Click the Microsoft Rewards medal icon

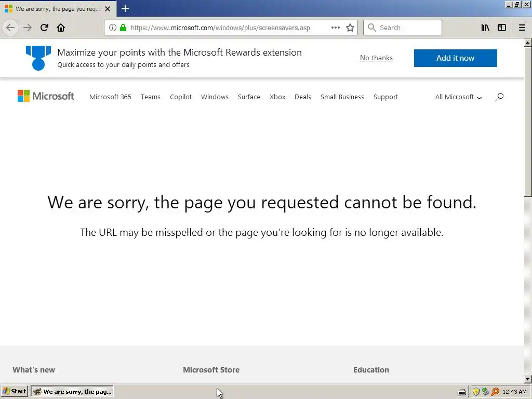(38, 58)
